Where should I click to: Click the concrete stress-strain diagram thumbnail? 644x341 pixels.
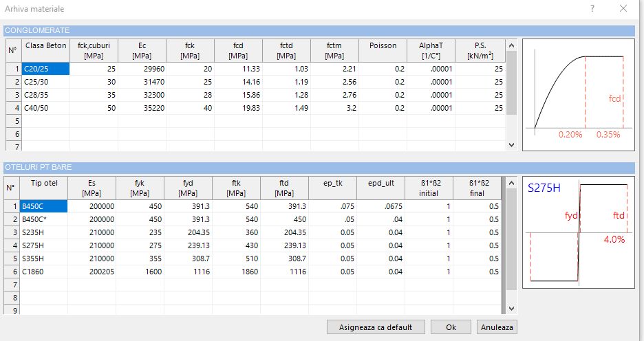click(578, 94)
